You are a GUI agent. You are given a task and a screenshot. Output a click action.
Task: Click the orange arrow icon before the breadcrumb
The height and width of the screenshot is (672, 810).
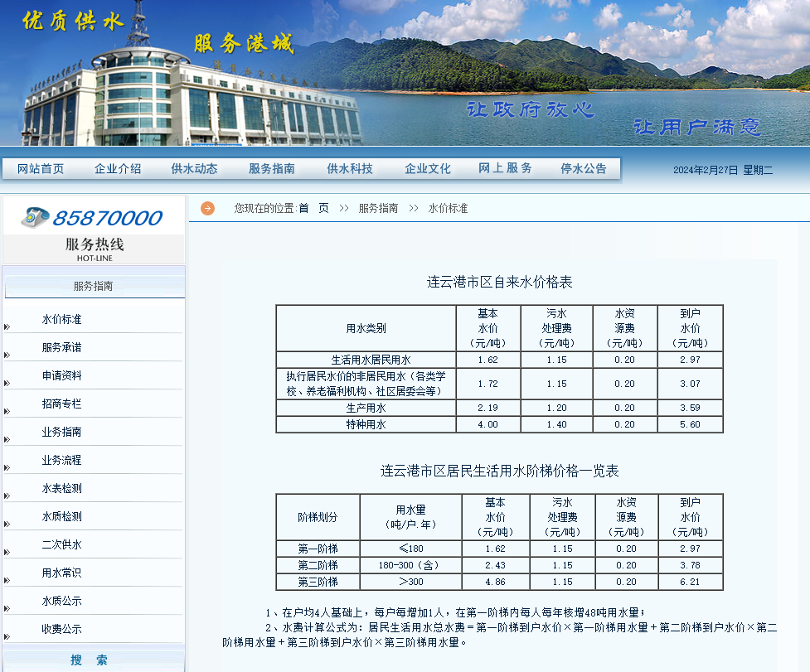(x=207, y=208)
